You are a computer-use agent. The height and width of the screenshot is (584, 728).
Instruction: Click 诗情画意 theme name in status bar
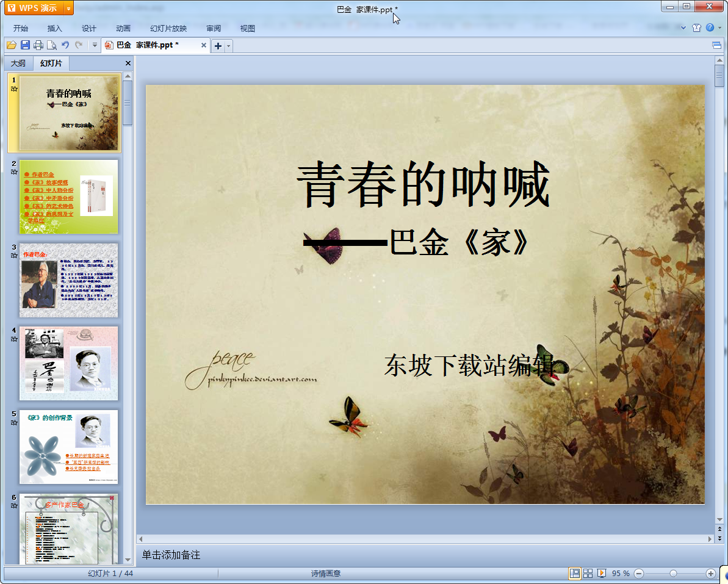[325, 574]
